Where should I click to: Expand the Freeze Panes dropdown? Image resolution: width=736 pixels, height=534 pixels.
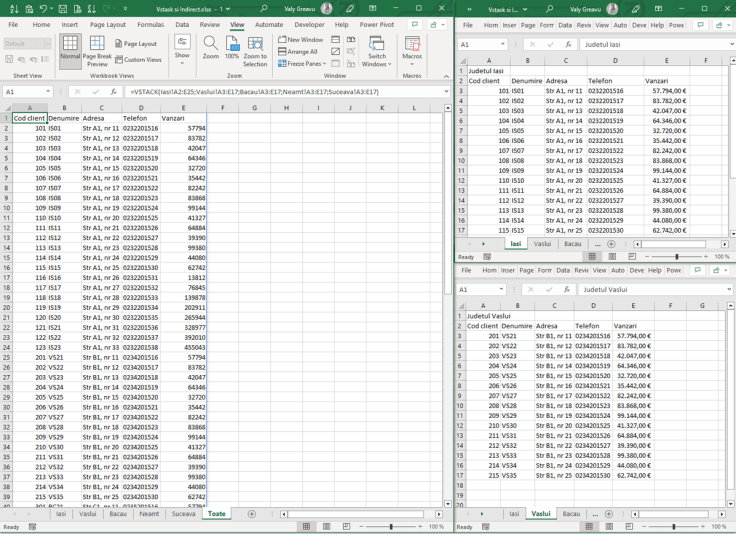(x=303, y=63)
